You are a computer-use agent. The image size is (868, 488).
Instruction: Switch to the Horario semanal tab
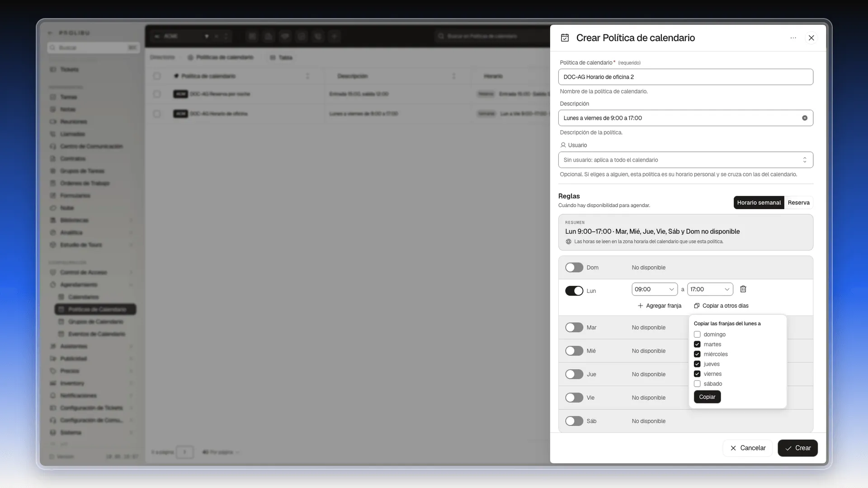759,202
